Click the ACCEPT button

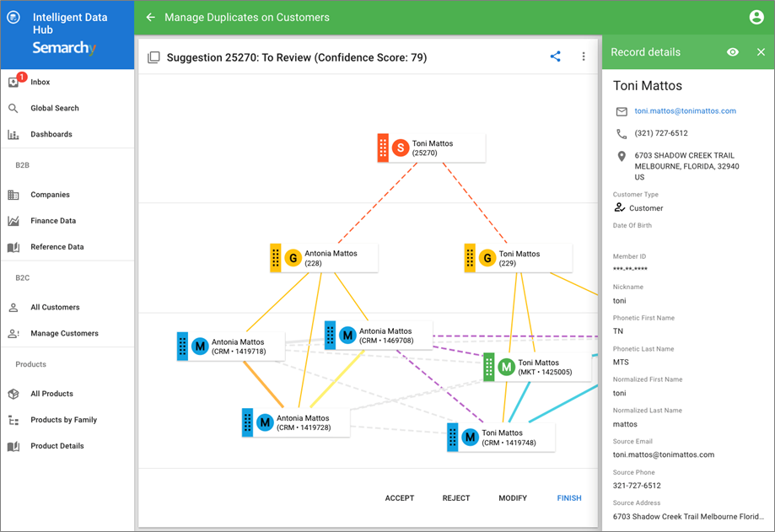[400, 498]
